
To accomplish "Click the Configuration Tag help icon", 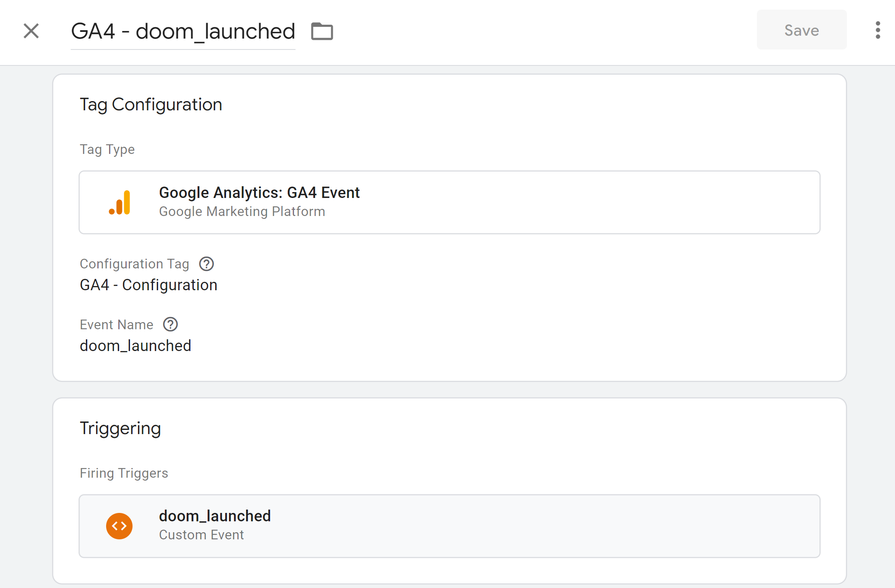I will [x=206, y=264].
